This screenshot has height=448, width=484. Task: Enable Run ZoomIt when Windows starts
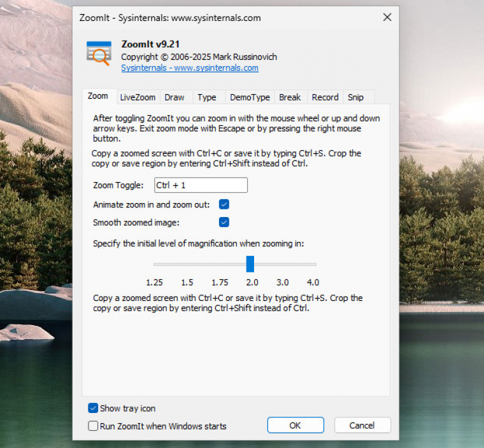pos(94,426)
